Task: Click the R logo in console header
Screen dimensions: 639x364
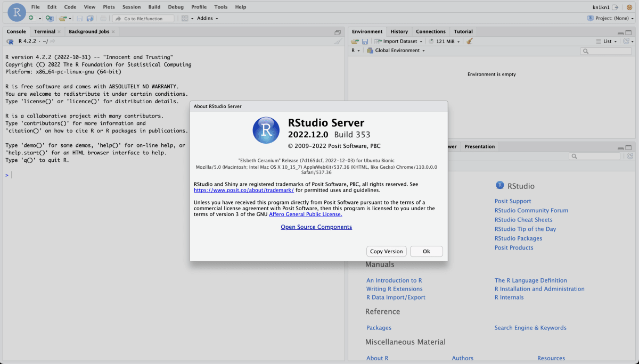Action: (10, 42)
